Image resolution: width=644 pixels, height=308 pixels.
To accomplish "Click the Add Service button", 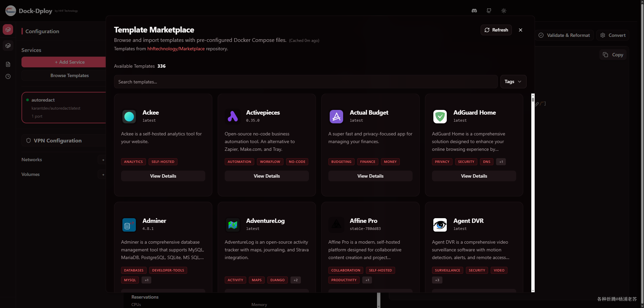I will 64,62.
